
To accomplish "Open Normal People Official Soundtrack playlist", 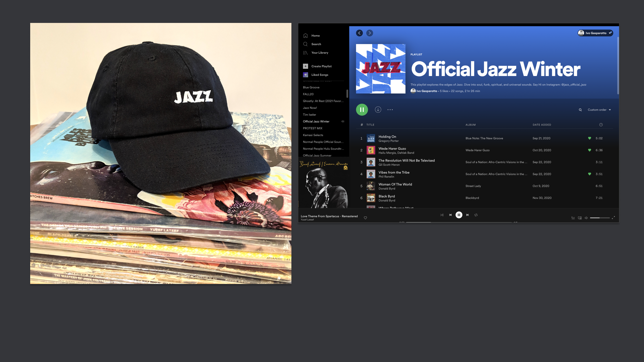I will tap(323, 142).
